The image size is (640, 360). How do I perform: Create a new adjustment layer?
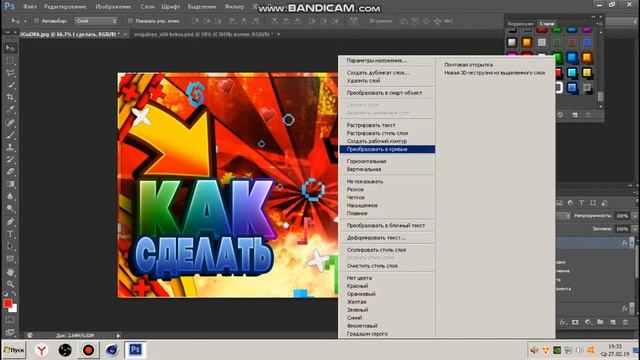(588, 322)
